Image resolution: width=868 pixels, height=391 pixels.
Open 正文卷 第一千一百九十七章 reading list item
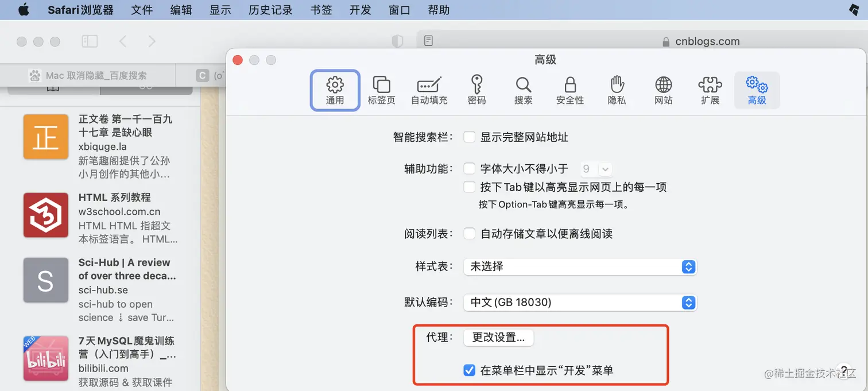coord(100,146)
